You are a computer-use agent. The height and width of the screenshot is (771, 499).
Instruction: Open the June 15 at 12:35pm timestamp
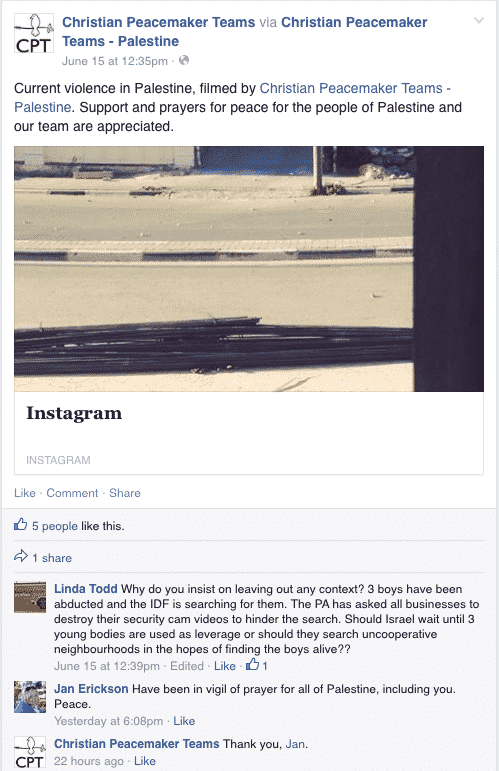click(x=115, y=61)
